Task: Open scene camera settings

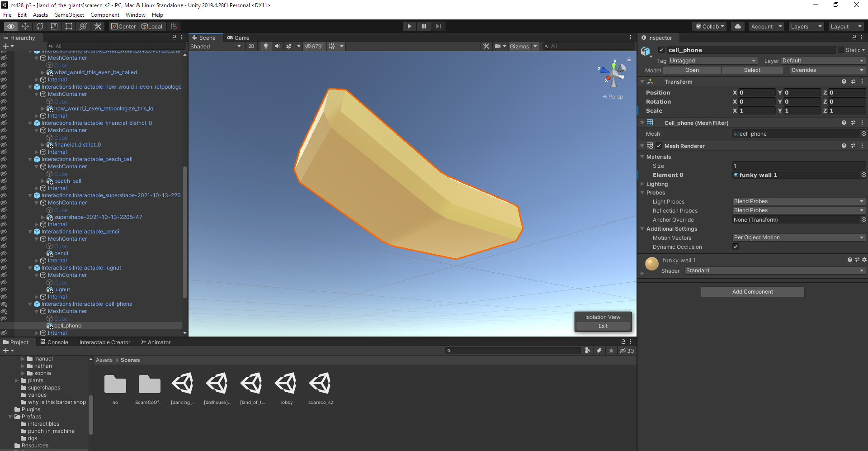Action: (x=498, y=46)
